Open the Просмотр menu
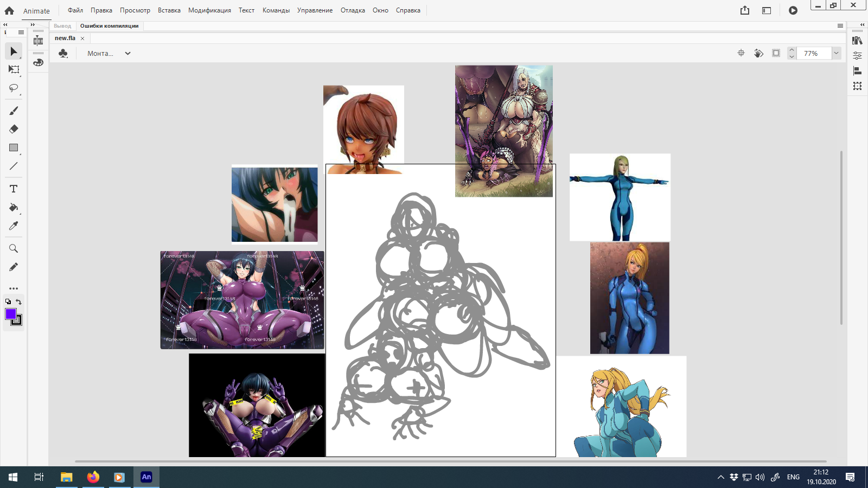 (x=135, y=10)
